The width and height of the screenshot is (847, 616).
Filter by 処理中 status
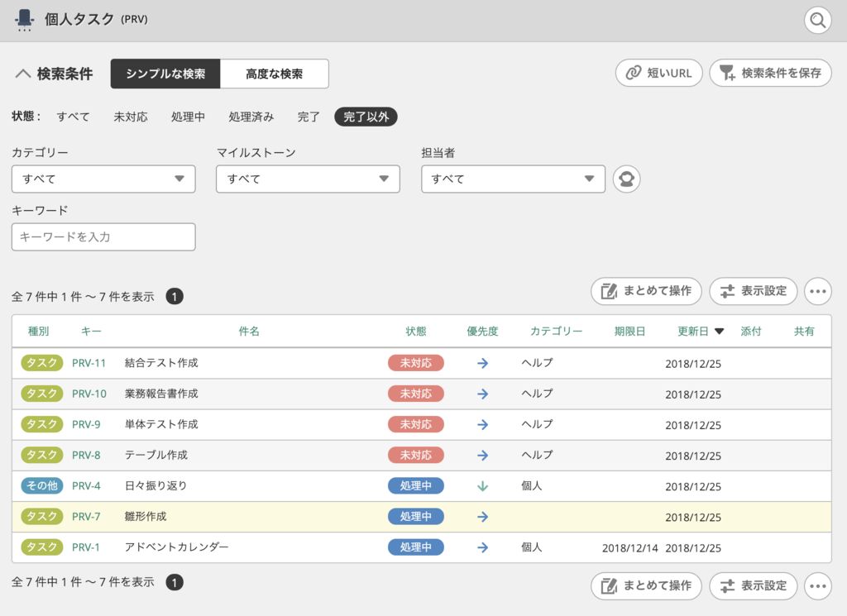[x=188, y=117]
